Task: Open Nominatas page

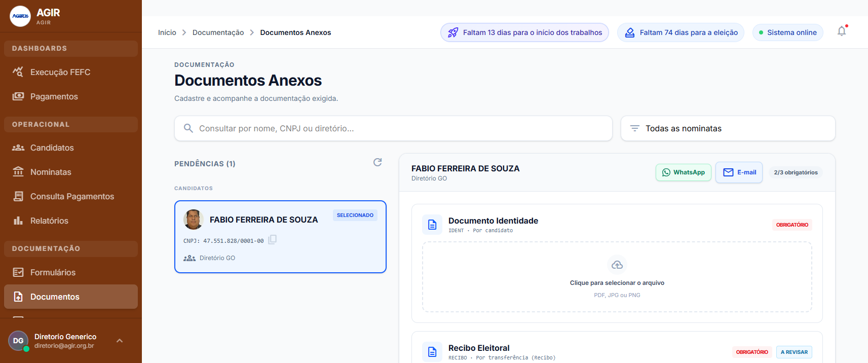Action: 71,172
